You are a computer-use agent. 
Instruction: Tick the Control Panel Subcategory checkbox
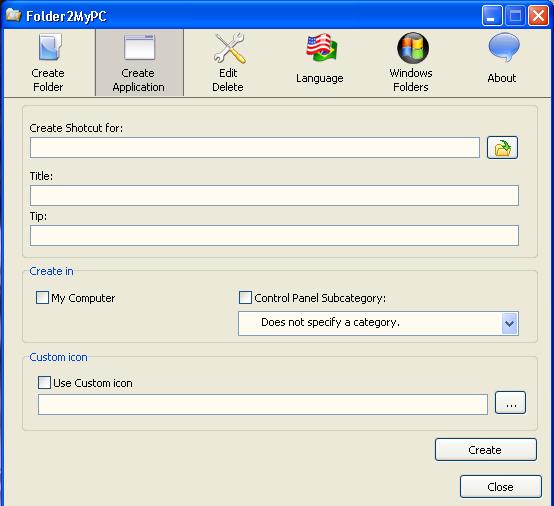click(x=245, y=298)
